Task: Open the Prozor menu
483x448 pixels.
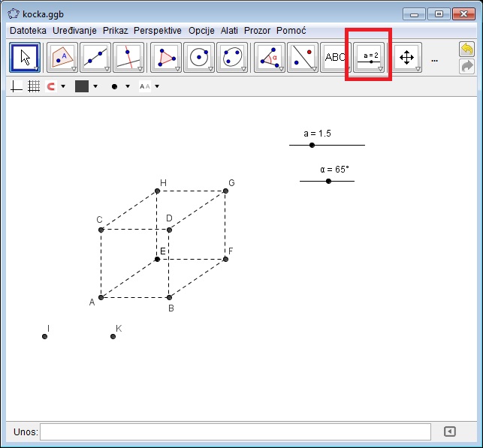Action: pos(257,31)
